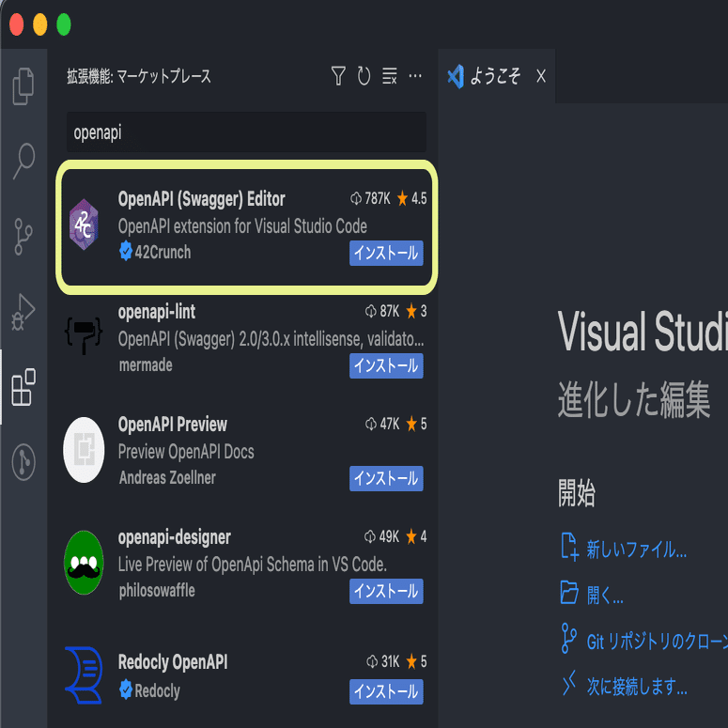The width and height of the screenshot is (728, 728).
Task: Open the openapi-designer mustache icon
Action: [x=84, y=563]
